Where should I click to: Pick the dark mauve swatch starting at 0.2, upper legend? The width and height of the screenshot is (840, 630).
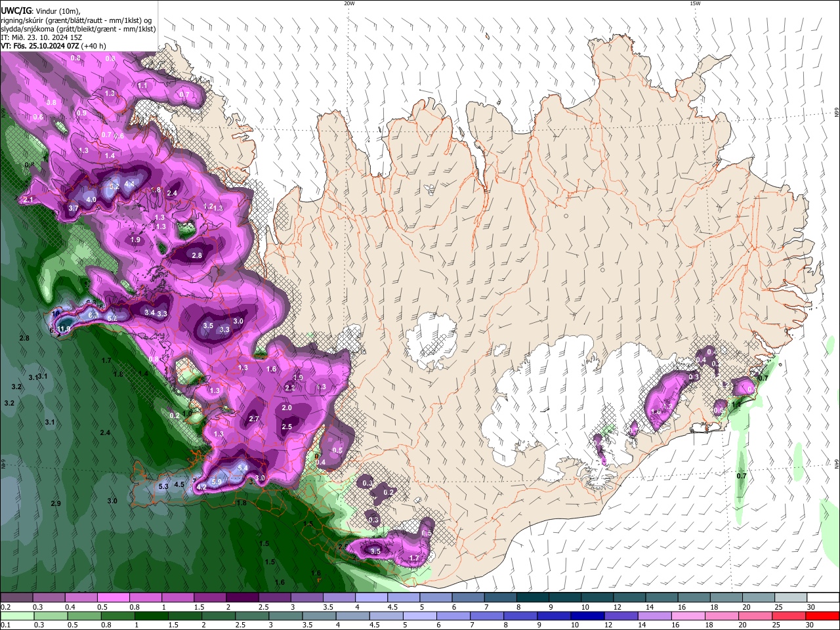16,597
